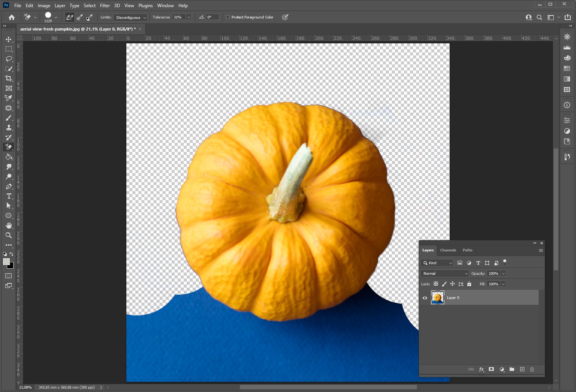Toggle Sampling: Background Swatch mode
576x392 pixels.
[89, 17]
